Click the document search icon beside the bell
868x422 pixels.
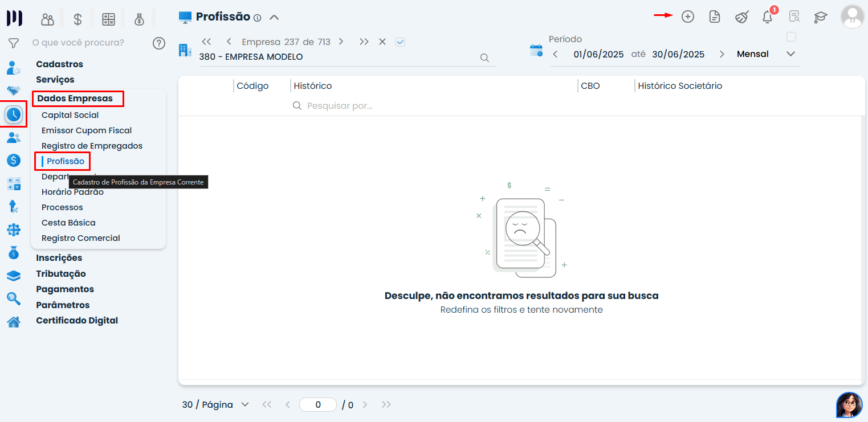794,17
